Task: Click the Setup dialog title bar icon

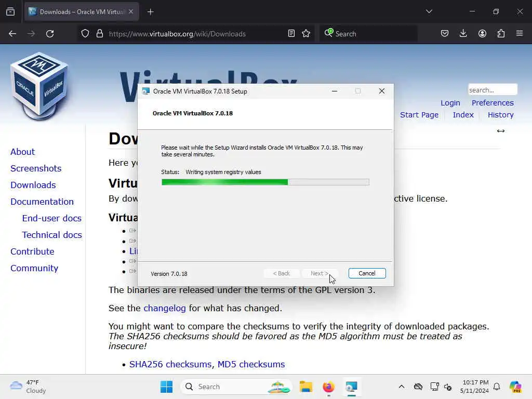Action: (x=146, y=91)
